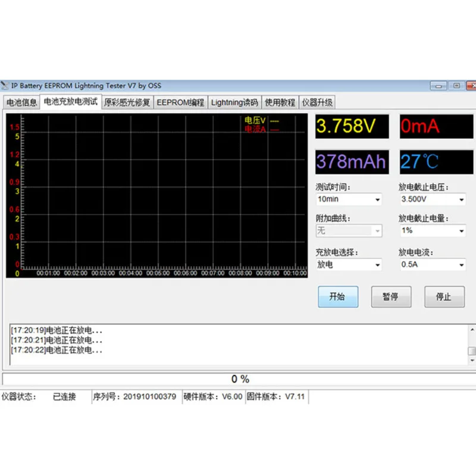The width and height of the screenshot is (476, 476).
Task: Click the log scrollbar up arrow
Action: [x=472, y=330]
